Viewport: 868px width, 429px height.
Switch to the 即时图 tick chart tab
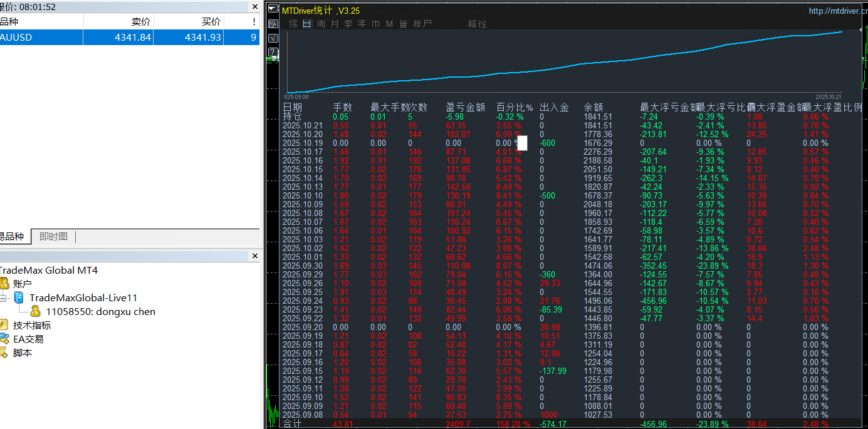53,237
